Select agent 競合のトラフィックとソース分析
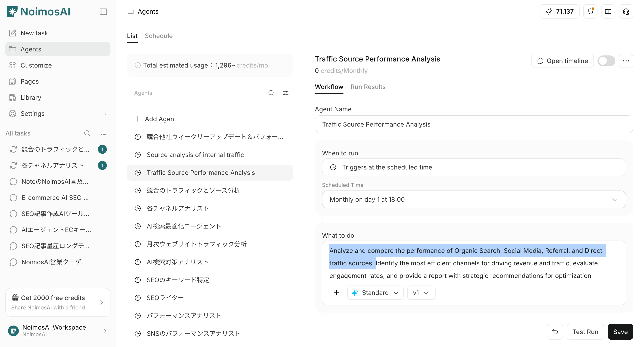644x347 pixels. tap(210, 190)
